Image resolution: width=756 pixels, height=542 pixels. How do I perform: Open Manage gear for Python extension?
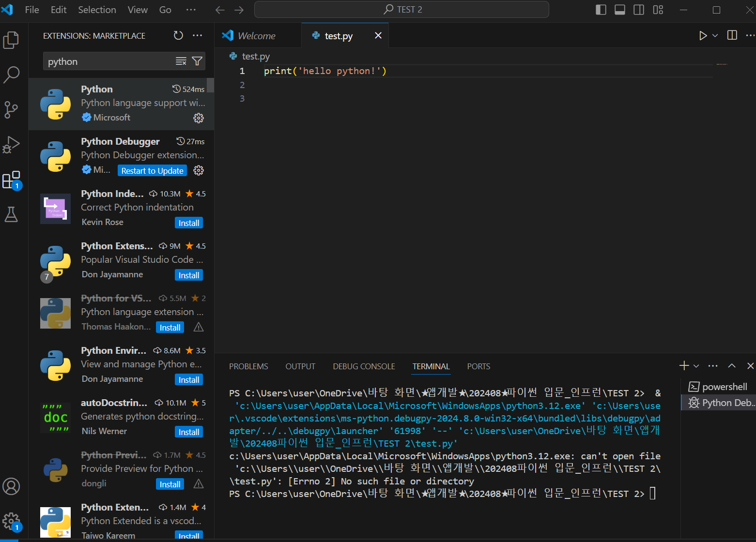point(199,118)
